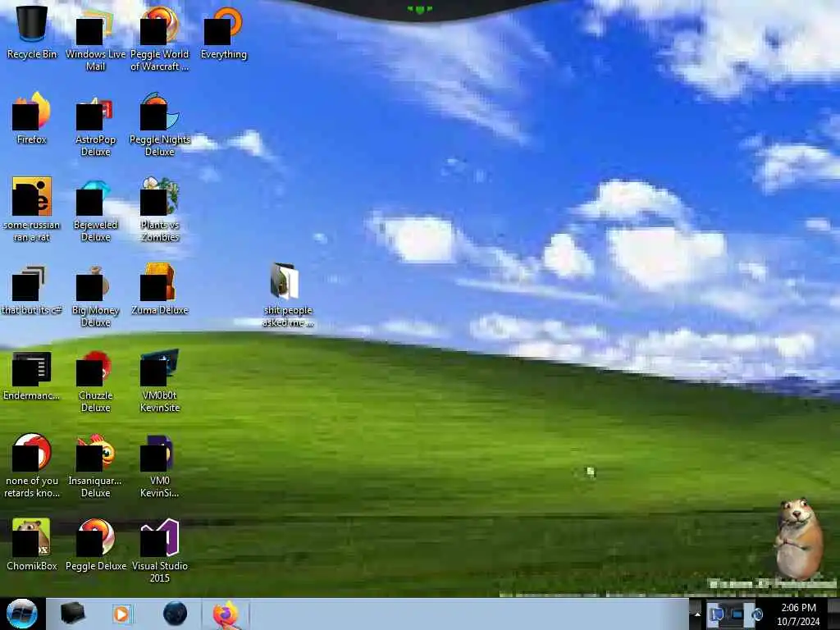
Task: Click the Action Center flag tray icon
Action: (x=717, y=614)
